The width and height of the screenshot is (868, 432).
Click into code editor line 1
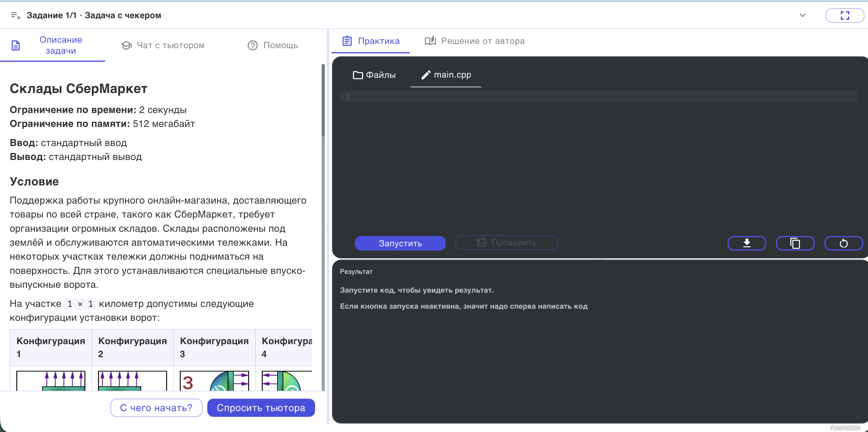tap(598, 96)
